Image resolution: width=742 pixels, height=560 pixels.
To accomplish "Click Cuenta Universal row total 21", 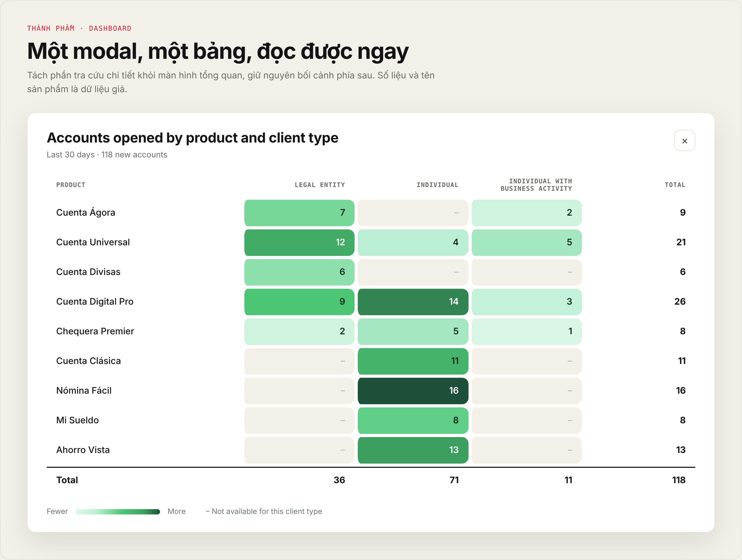I will click(681, 242).
